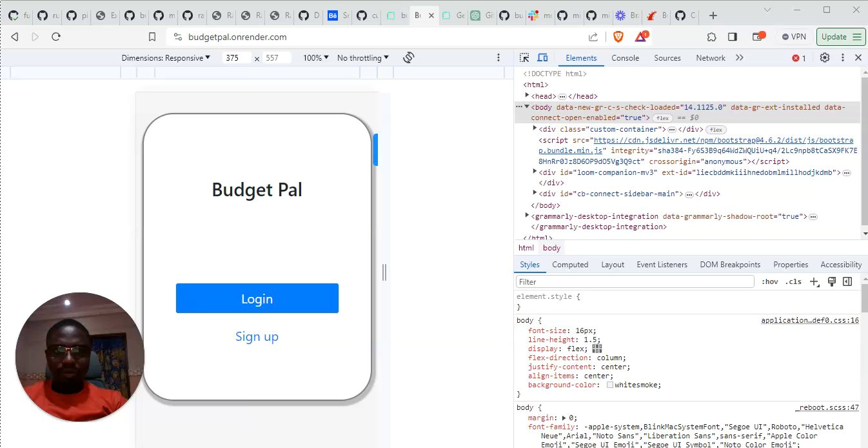The image size is (868, 448).
Task: Open Brave Rewards triangle icon
Action: [x=642, y=36]
